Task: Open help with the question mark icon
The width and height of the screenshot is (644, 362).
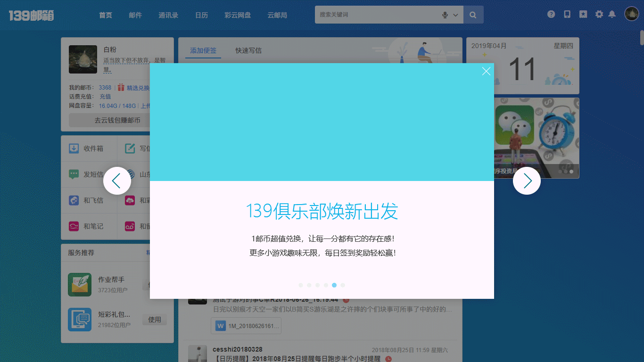Action: pos(551,14)
